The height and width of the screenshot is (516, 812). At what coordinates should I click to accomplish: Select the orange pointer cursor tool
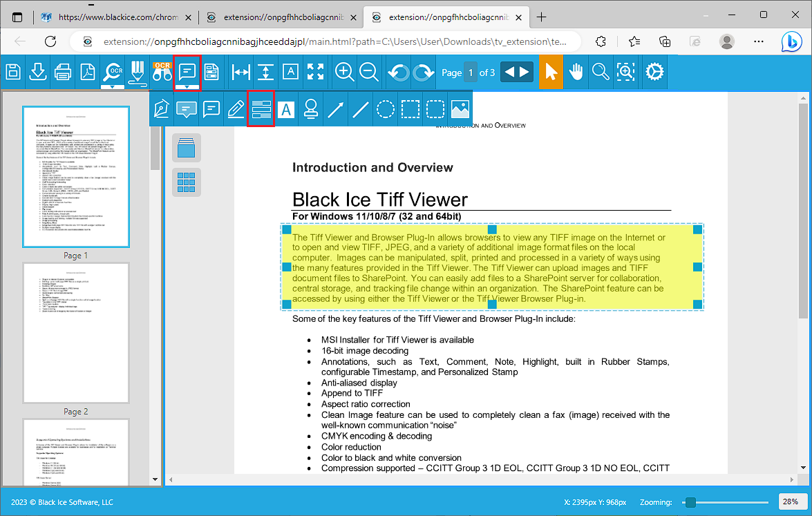(x=551, y=72)
